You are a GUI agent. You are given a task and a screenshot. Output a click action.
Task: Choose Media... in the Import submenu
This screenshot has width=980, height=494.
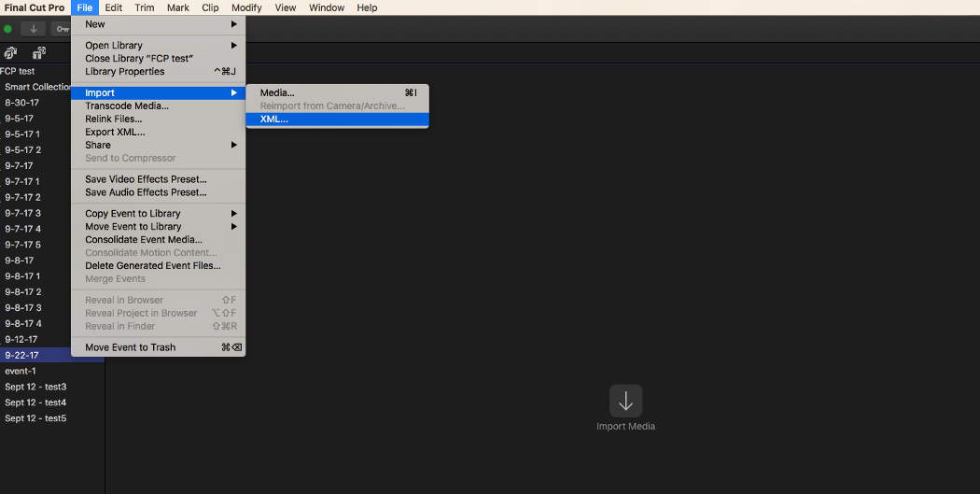(x=338, y=93)
